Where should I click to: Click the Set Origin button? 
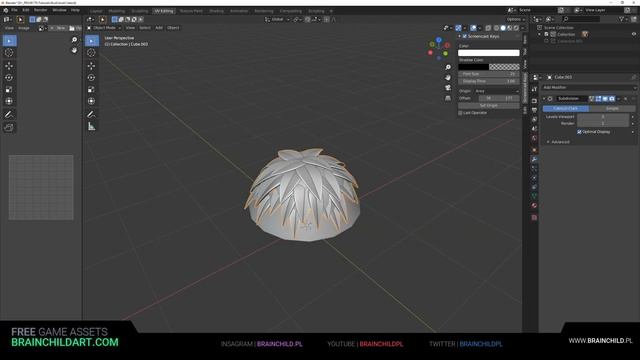pos(489,105)
